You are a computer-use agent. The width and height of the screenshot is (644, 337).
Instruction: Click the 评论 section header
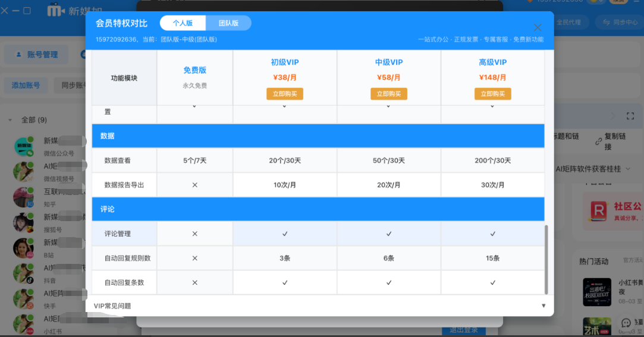pyautogui.click(x=318, y=209)
